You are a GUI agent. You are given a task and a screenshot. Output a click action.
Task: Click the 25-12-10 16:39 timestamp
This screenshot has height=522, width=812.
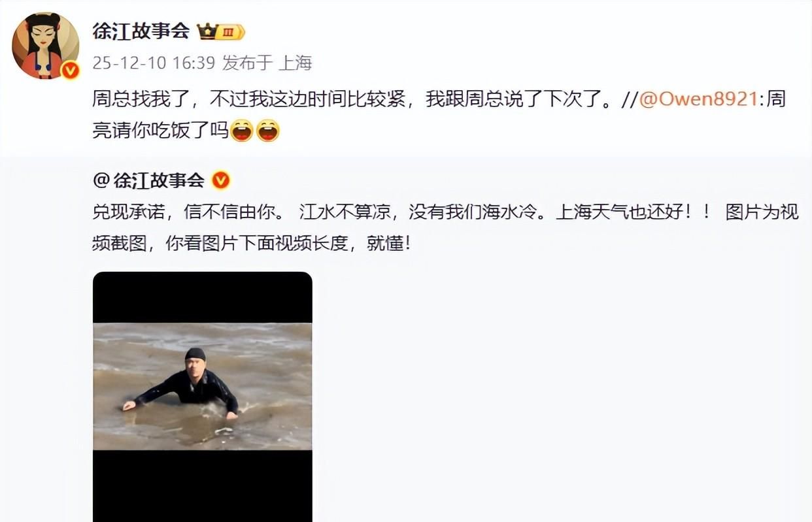[x=154, y=63]
